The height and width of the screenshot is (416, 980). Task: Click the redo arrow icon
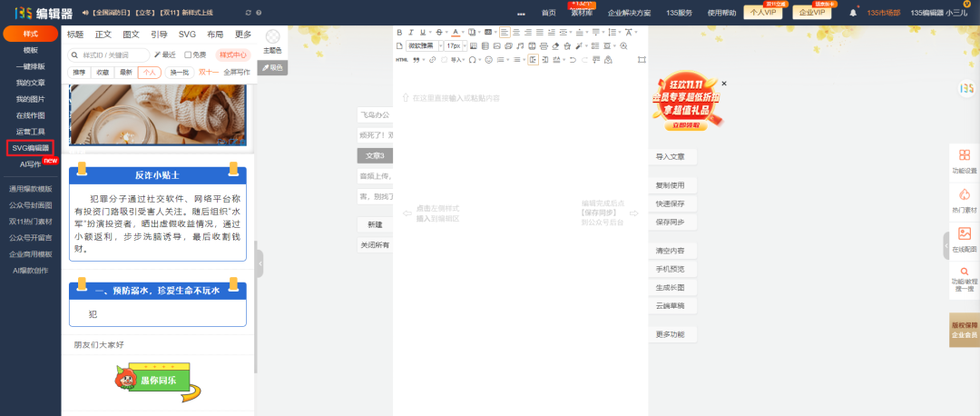[584, 59]
